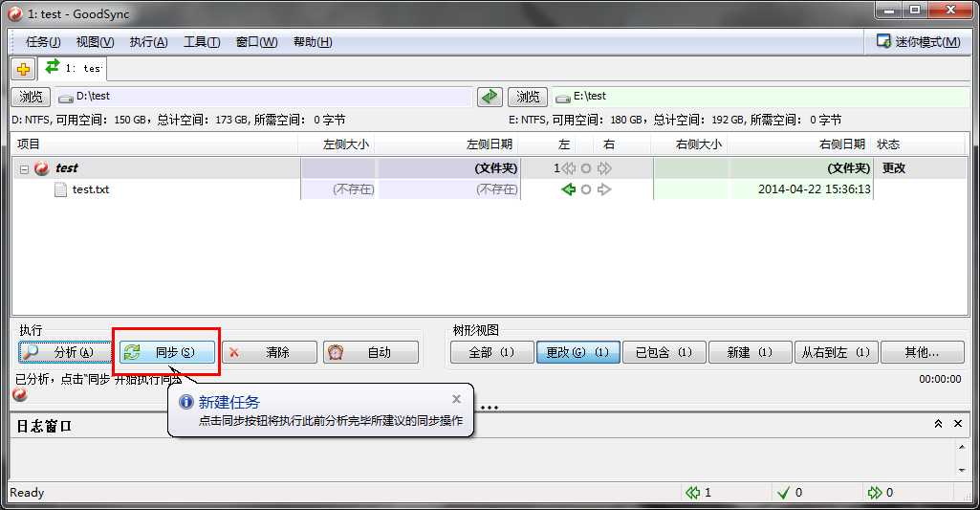Click the 右侧日期 column header

tap(800, 144)
